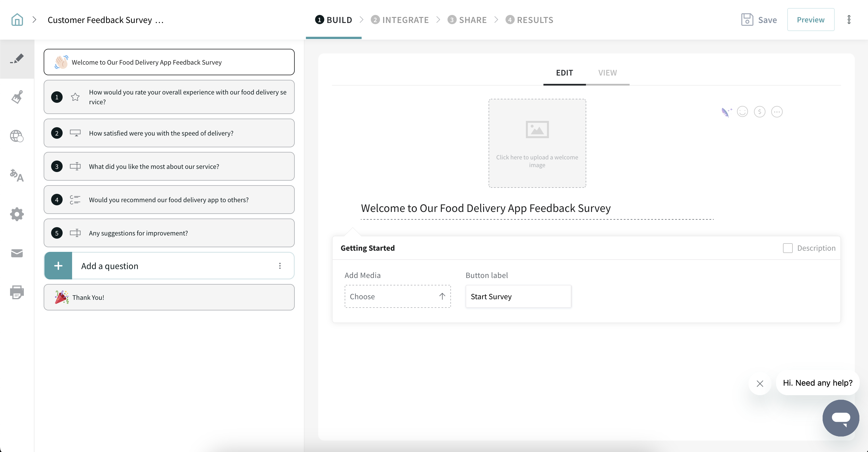Switch to the VIEW tab

coord(607,73)
